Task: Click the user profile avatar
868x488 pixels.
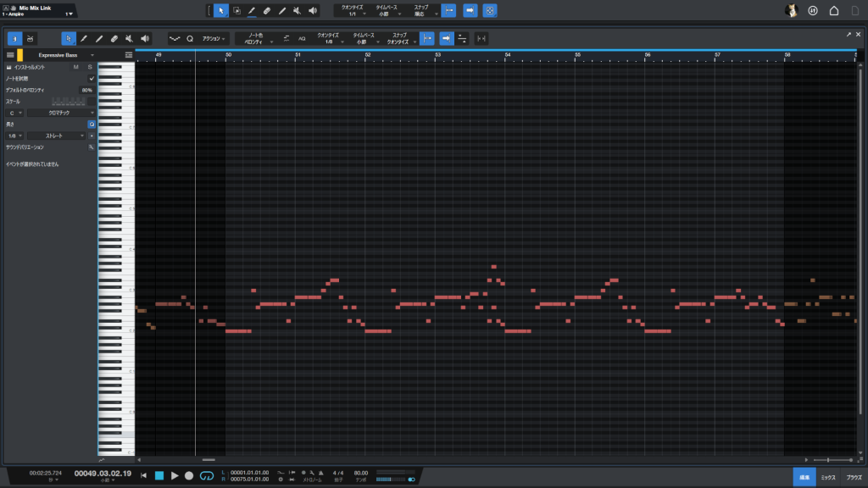Action: pyautogui.click(x=791, y=10)
